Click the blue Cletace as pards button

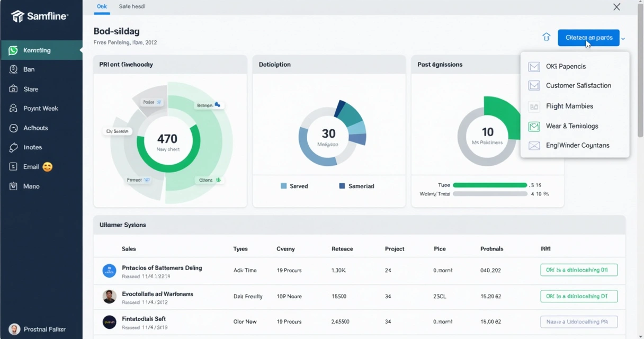588,38
